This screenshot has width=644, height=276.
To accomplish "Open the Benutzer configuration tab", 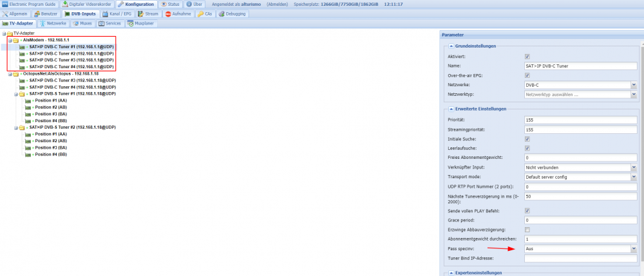I will (x=46, y=14).
